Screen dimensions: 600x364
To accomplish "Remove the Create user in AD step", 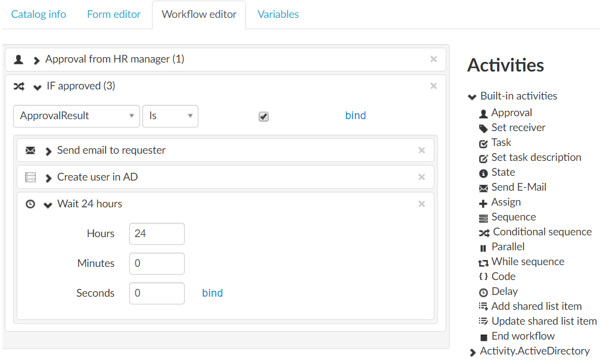I will click(421, 177).
